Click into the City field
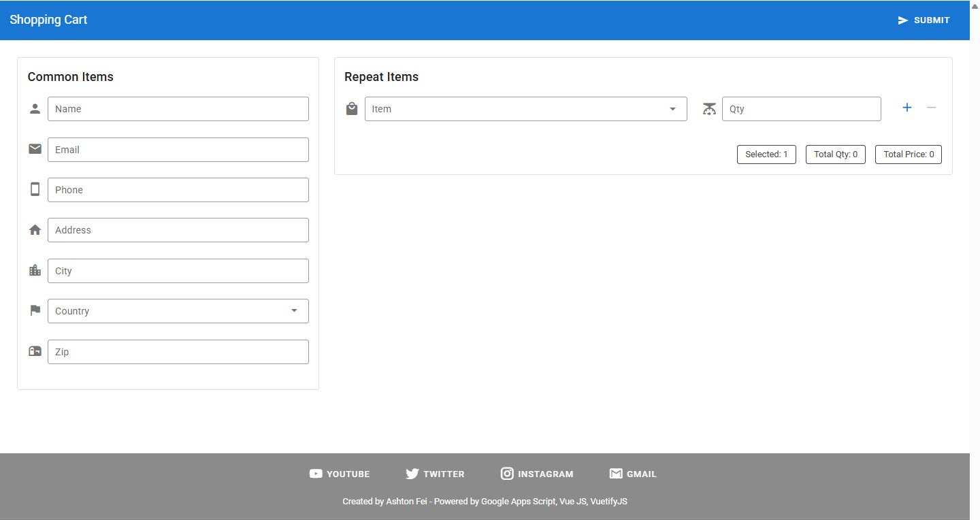 click(x=178, y=271)
